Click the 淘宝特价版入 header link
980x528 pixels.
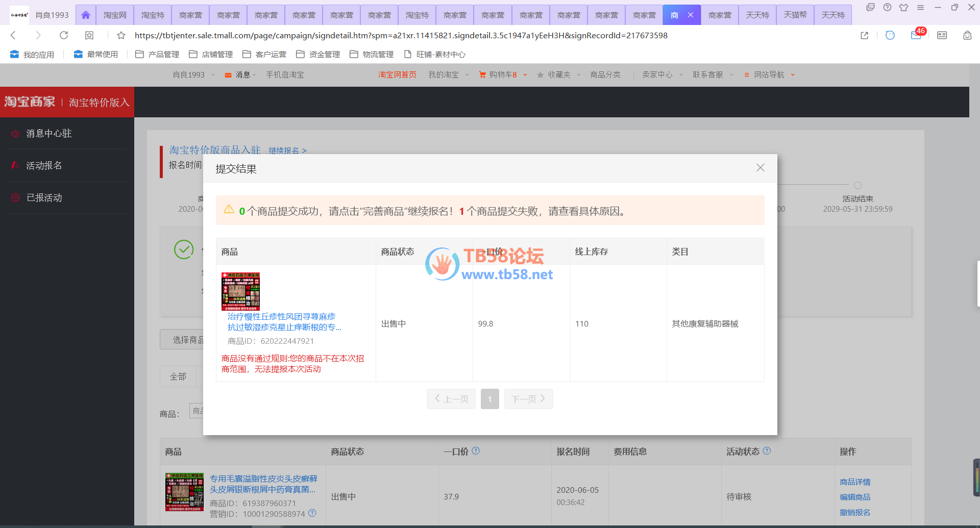[x=99, y=103]
